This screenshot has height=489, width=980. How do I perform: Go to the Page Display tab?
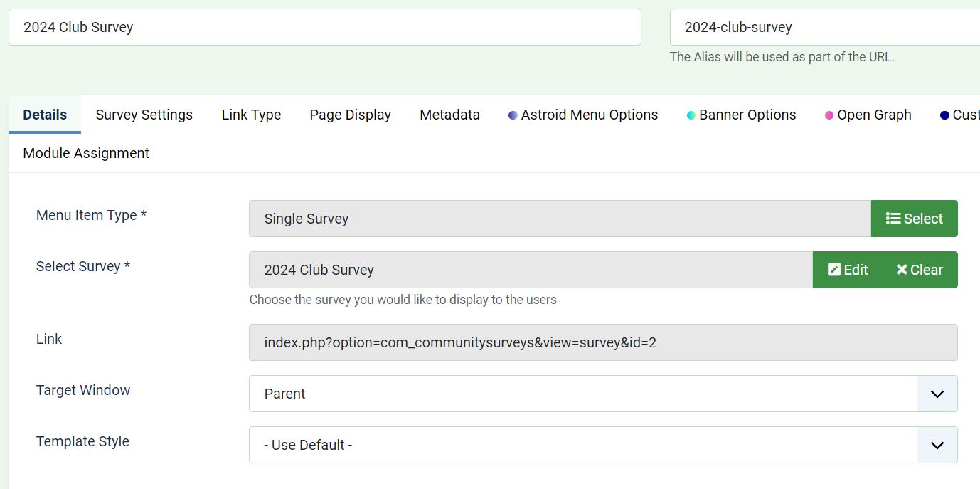(350, 115)
